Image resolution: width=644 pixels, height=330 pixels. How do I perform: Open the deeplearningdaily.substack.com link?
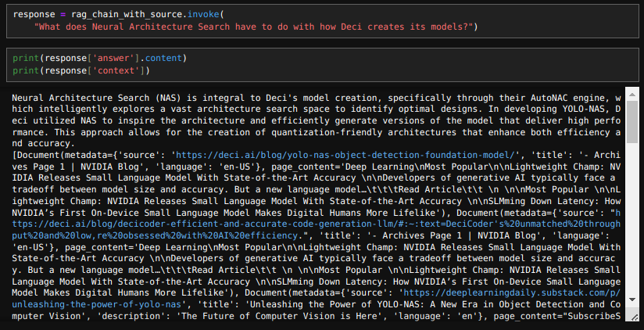pyautogui.click(x=512, y=292)
